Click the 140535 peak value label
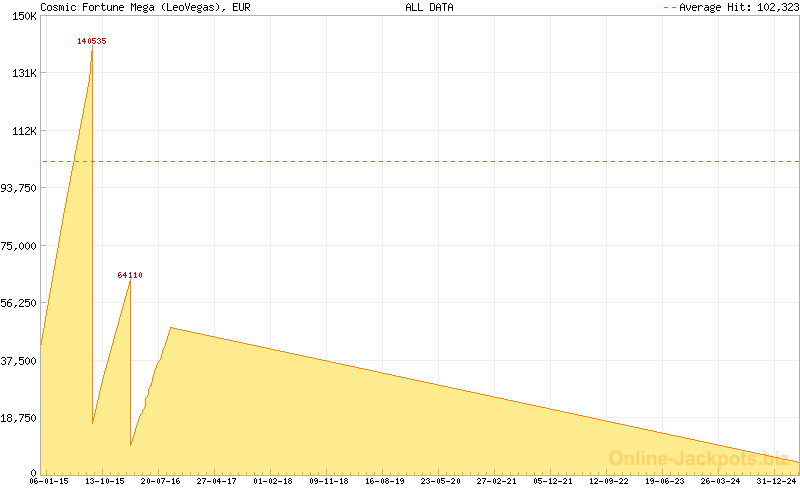 (92, 41)
